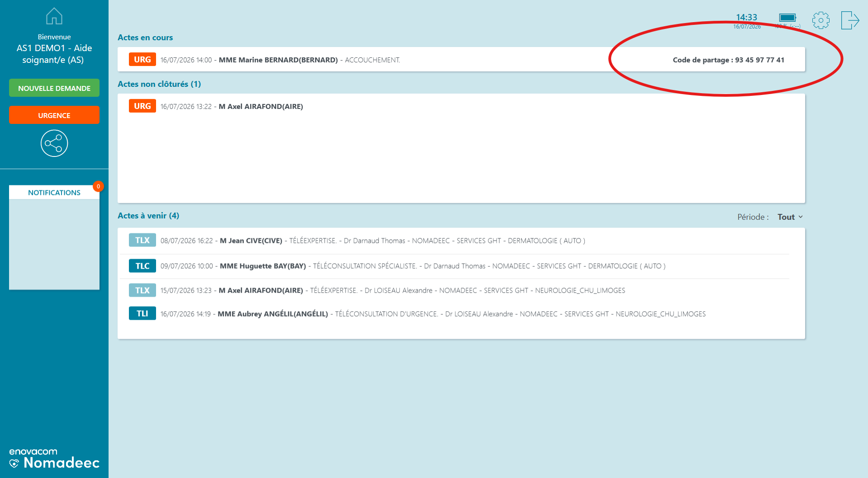This screenshot has height=478, width=868.
Task: Click the Acts à venir (4) heading
Action: 148,216
